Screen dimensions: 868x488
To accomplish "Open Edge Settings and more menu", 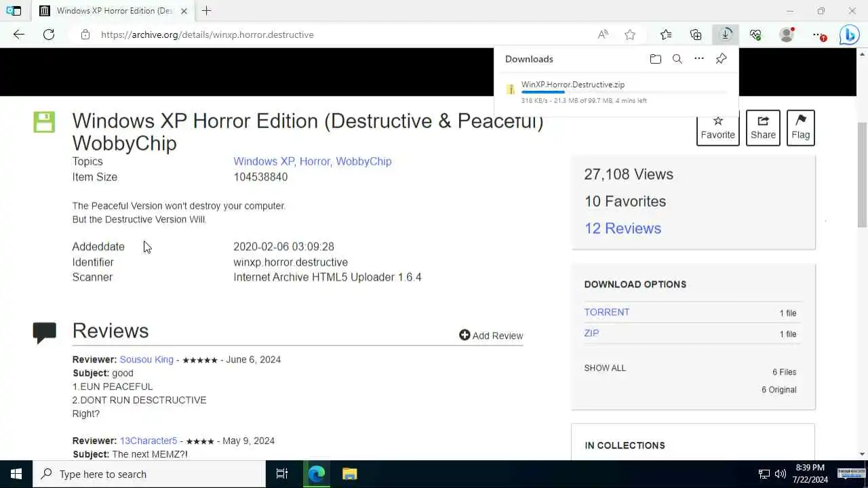I will tap(819, 35).
